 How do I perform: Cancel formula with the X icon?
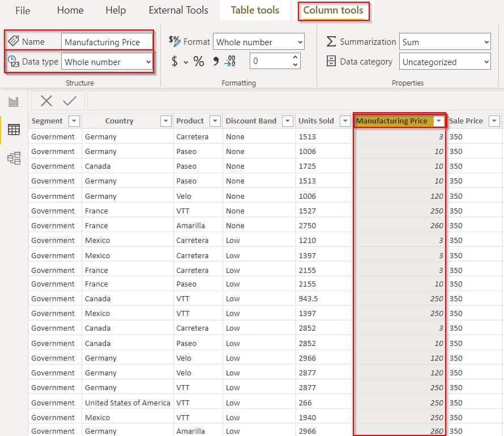[x=46, y=101]
